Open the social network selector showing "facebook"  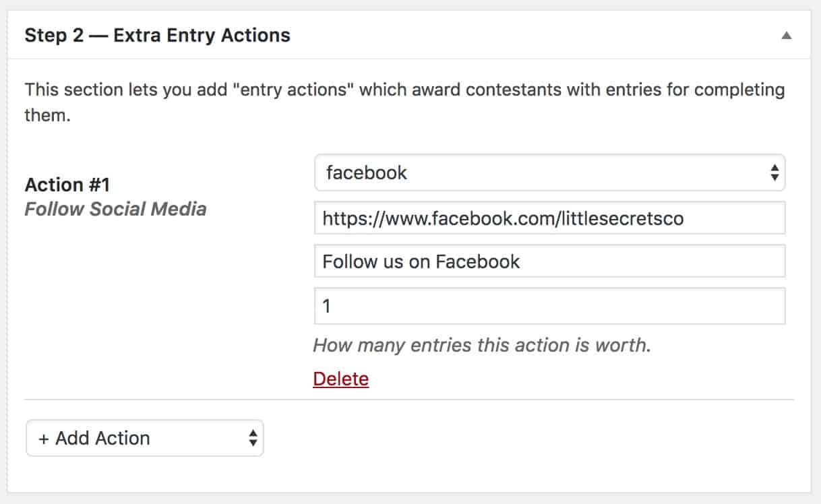click(549, 173)
